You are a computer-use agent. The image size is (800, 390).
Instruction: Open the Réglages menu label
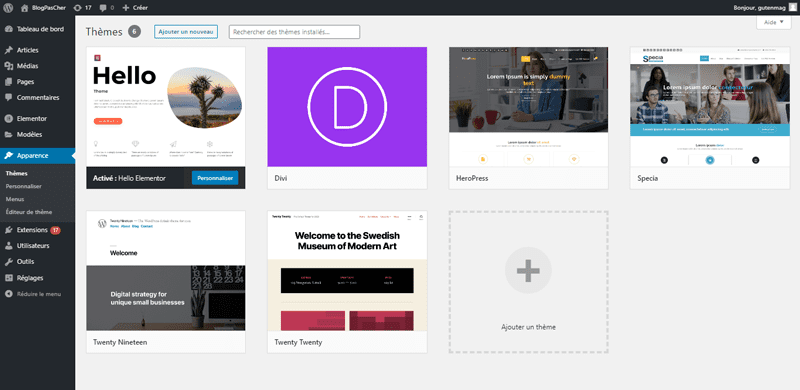30,278
